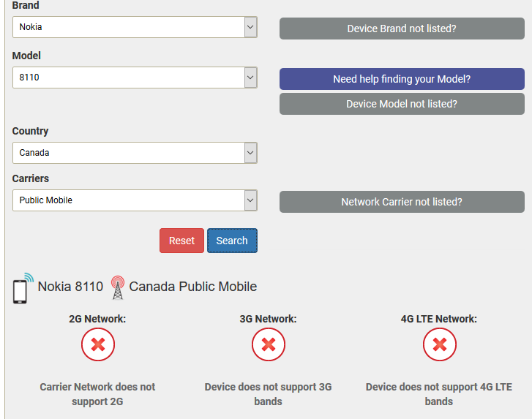Click the mobile phone icon beside Nokia 8110

point(20,288)
